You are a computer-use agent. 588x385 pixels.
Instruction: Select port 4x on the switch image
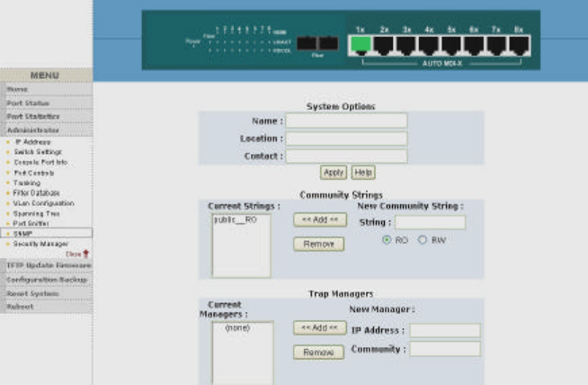[429, 45]
